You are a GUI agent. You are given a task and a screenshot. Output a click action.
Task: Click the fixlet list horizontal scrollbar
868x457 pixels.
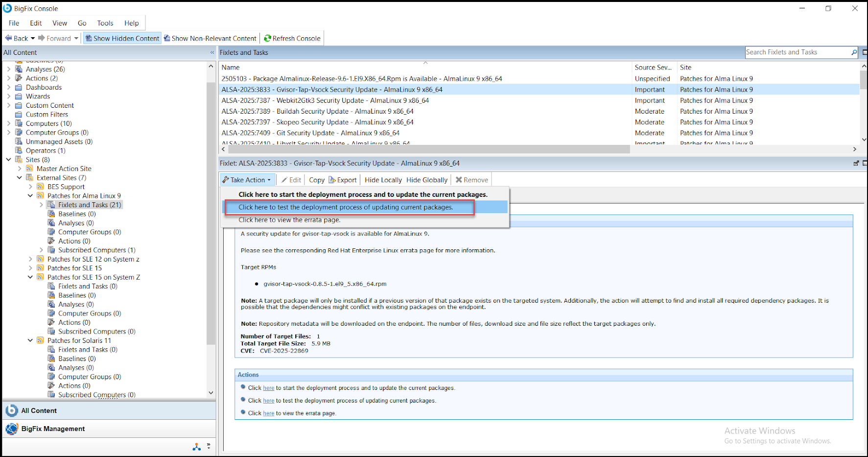pos(426,149)
